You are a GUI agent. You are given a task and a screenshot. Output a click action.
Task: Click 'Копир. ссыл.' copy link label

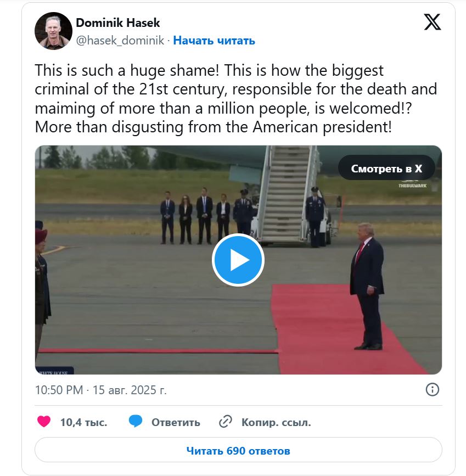tap(276, 422)
